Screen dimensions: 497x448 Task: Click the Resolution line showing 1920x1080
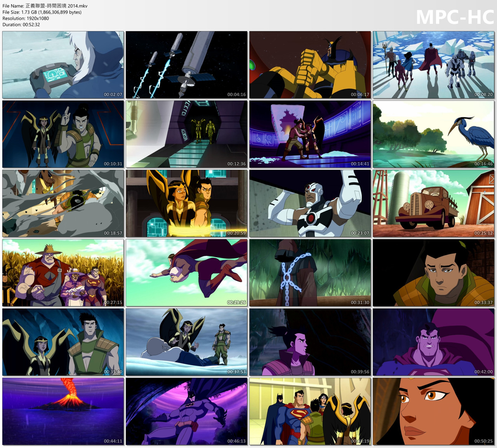26,18
